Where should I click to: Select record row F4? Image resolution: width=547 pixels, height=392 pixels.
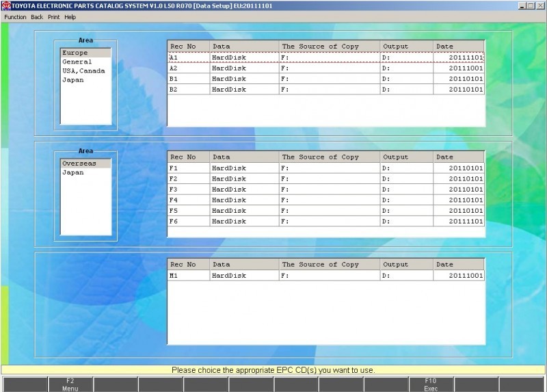326,200
